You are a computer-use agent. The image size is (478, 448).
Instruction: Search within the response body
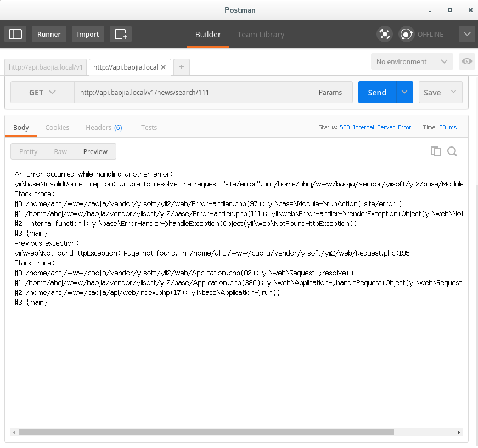(x=452, y=151)
